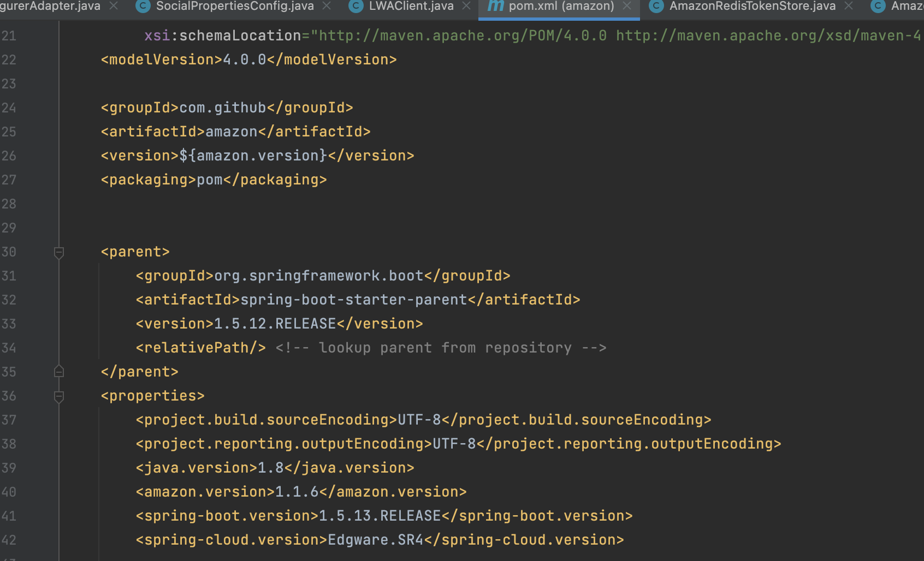Click the closing parent tag fold marker

click(59, 372)
